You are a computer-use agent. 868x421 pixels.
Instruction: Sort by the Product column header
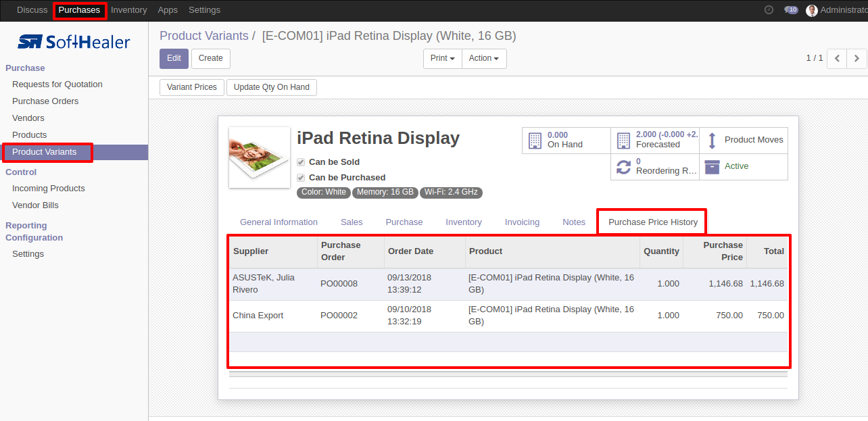pyautogui.click(x=553, y=251)
